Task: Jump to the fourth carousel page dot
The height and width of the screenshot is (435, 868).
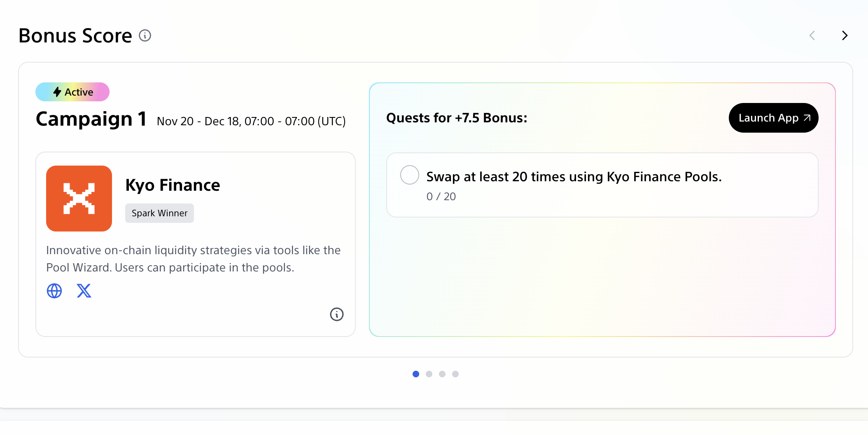Action: 455,374
